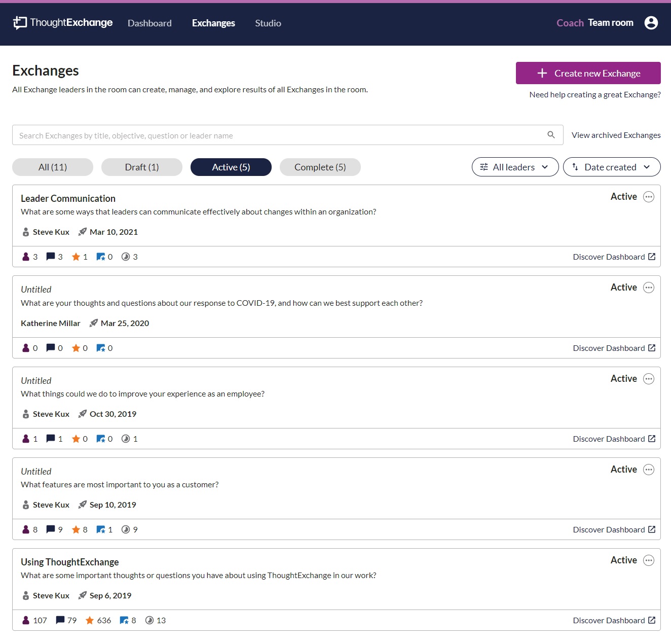
Task: Click Create new Exchange button
Action: pyautogui.click(x=588, y=73)
